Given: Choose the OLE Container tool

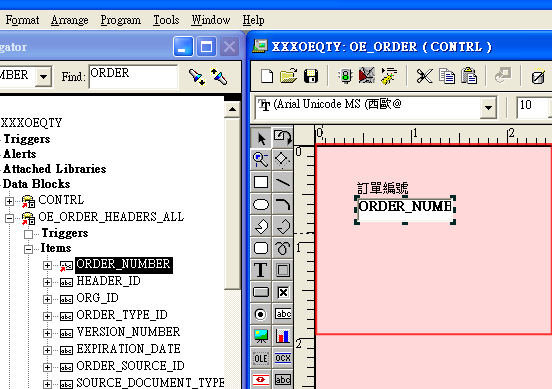Looking at the screenshot, I should point(261,358).
